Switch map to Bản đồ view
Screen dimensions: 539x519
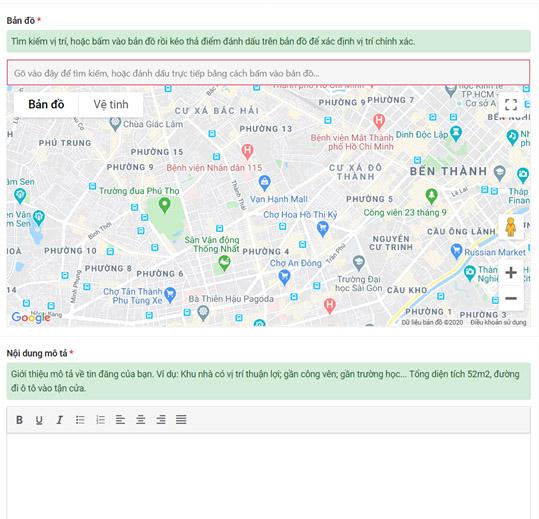click(x=46, y=104)
